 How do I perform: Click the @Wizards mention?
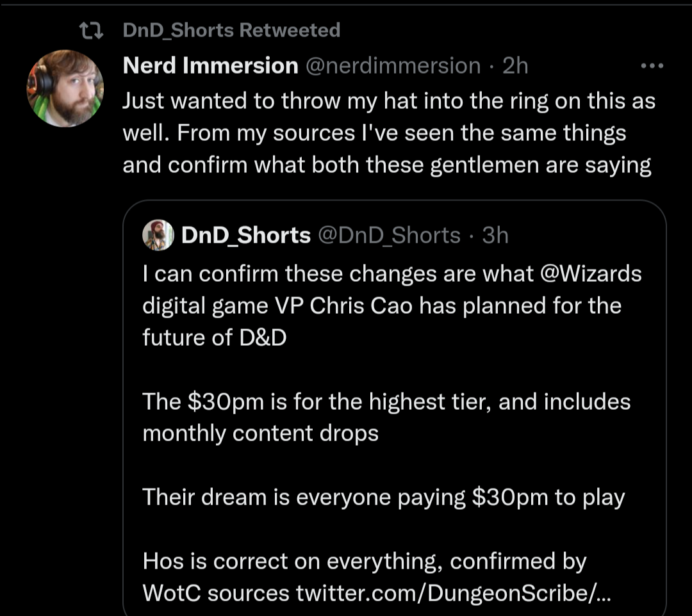click(x=591, y=274)
